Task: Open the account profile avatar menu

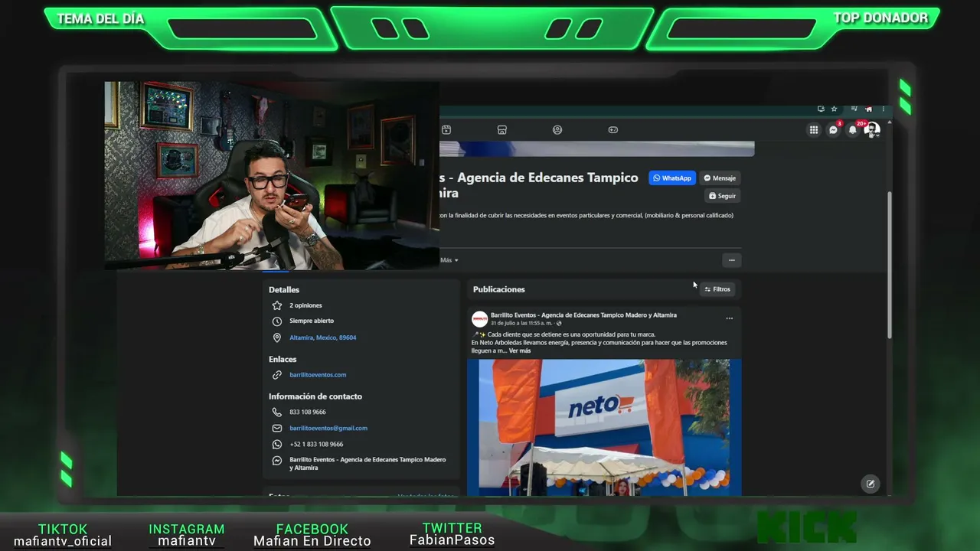Action: click(x=872, y=130)
